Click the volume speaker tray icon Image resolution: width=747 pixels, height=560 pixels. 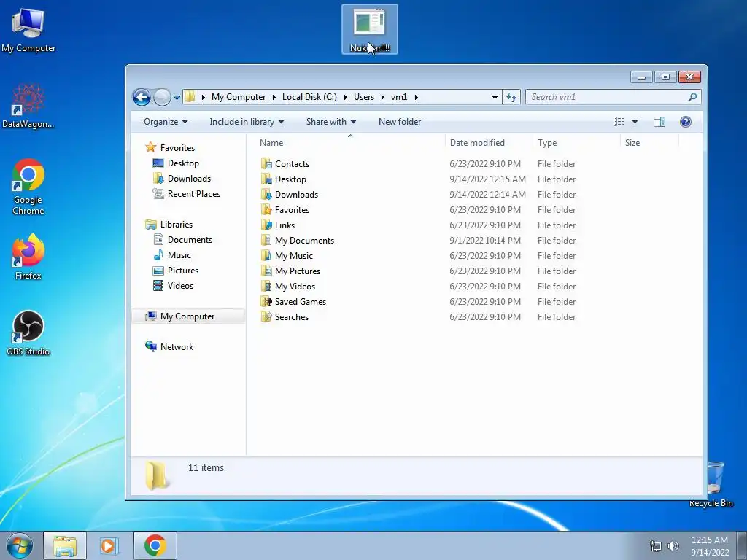(x=673, y=546)
